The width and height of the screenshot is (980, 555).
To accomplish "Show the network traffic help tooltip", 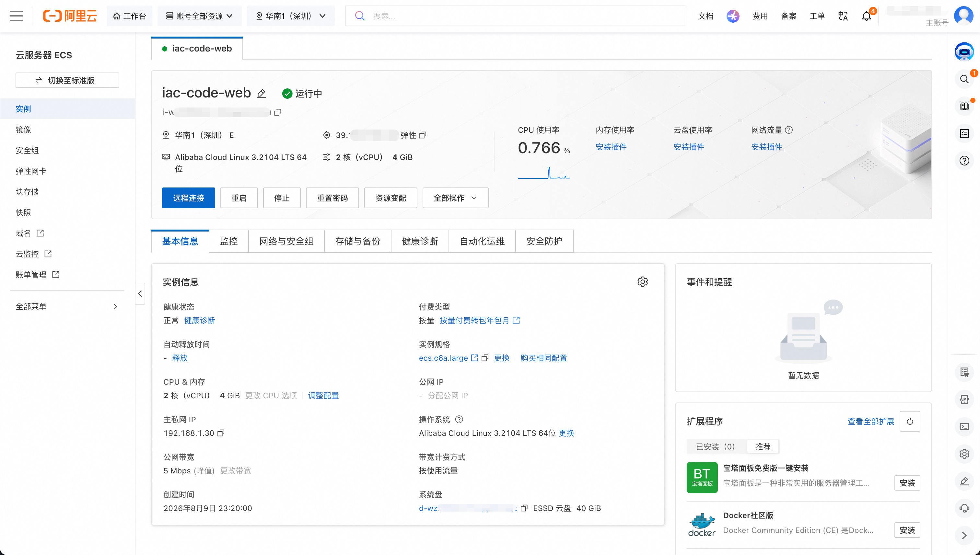I will point(789,130).
